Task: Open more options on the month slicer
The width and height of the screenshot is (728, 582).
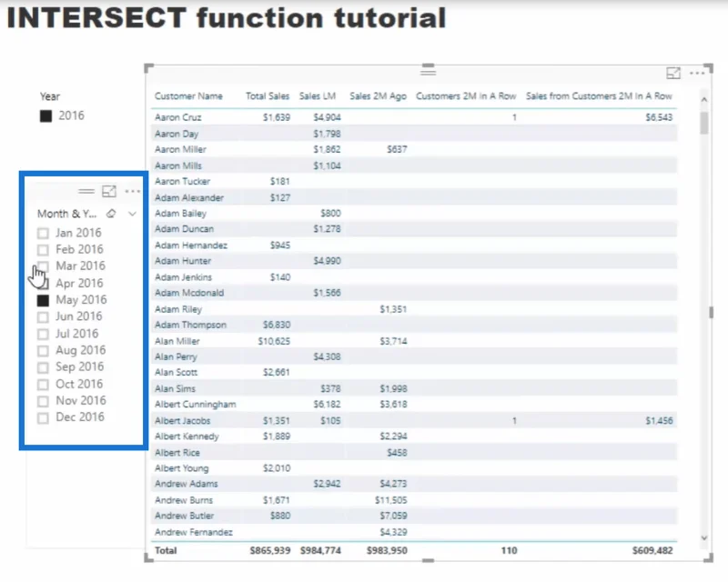Action: coord(132,191)
